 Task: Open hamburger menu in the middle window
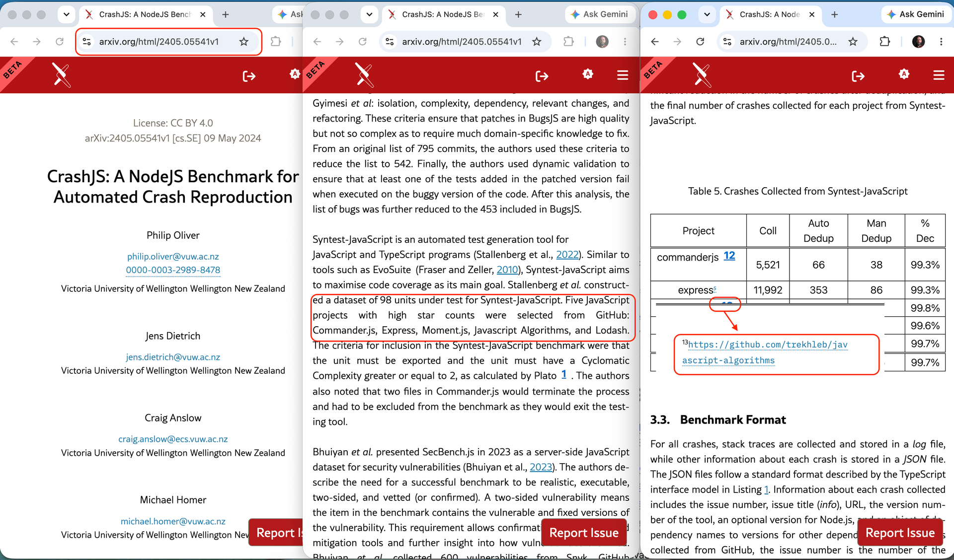(x=623, y=75)
